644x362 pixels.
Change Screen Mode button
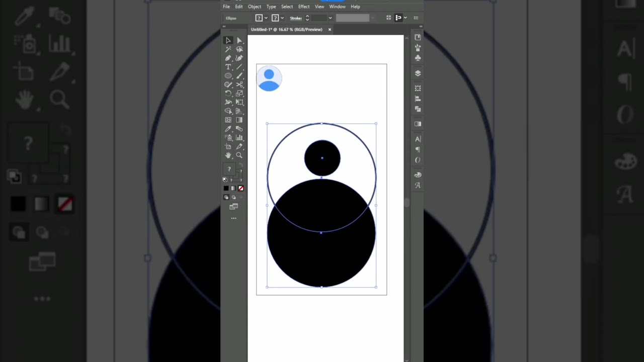tap(233, 207)
